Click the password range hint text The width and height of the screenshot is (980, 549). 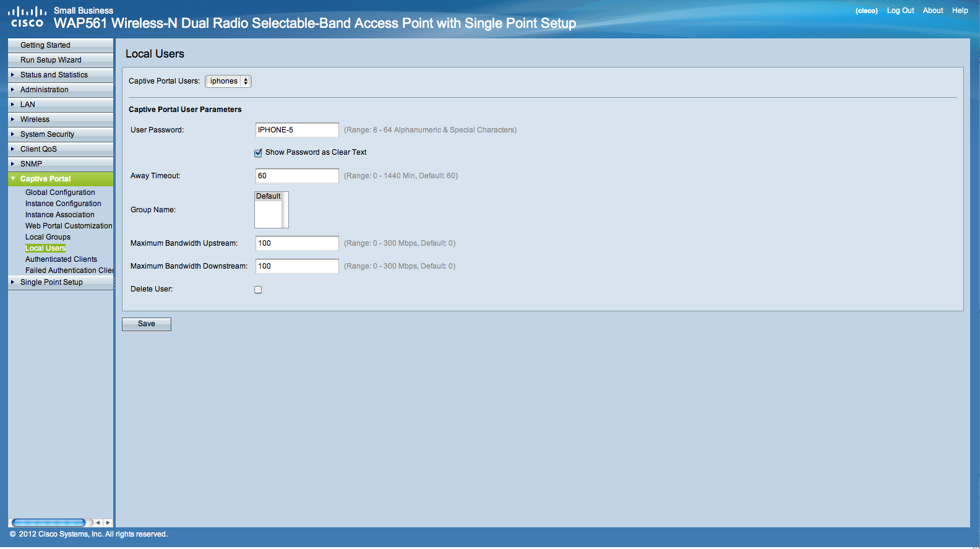click(x=430, y=130)
